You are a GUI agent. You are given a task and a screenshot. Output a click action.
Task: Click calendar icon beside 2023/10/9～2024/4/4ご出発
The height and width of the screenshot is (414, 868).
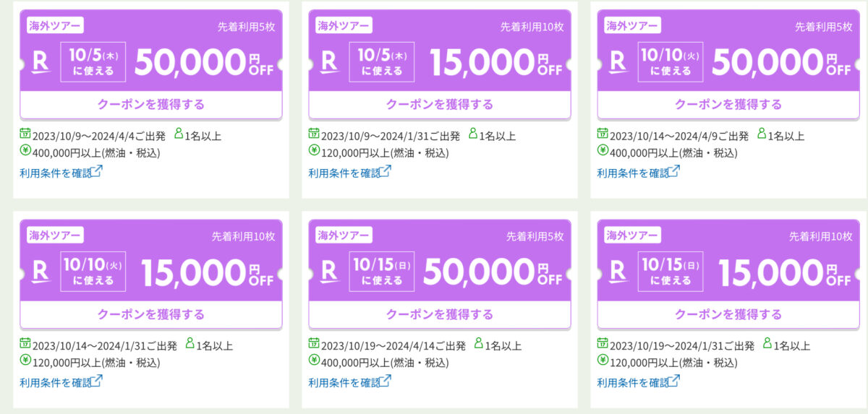[25, 134]
